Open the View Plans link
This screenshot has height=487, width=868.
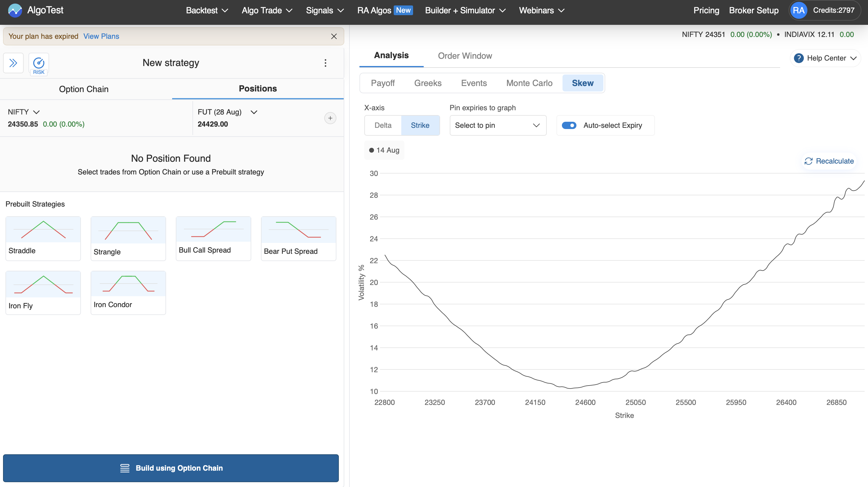point(101,36)
